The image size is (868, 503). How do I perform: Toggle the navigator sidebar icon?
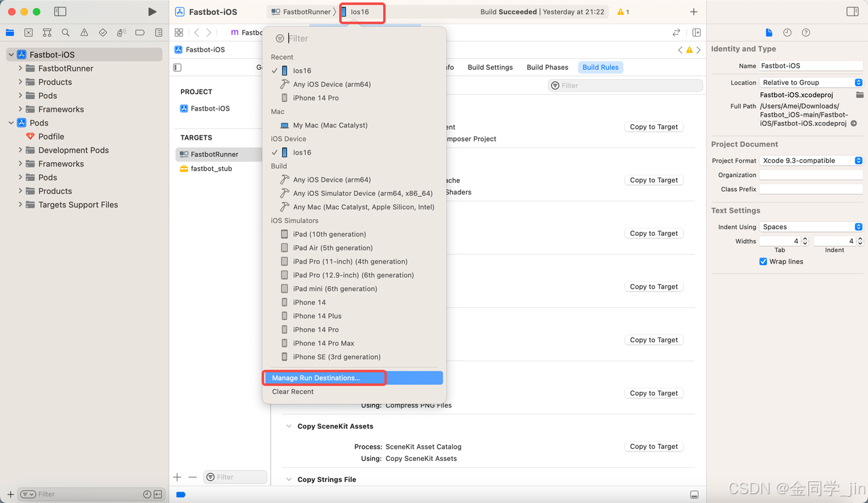[x=60, y=12]
